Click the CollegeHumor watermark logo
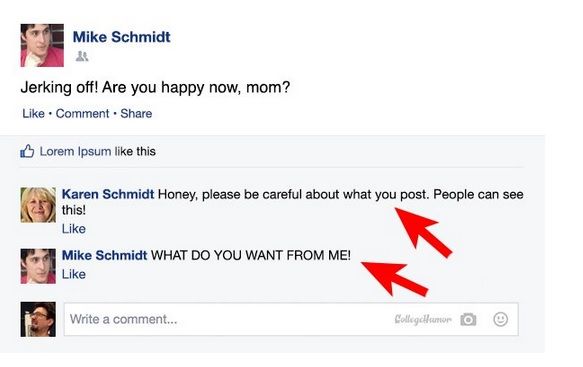 (x=423, y=319)
